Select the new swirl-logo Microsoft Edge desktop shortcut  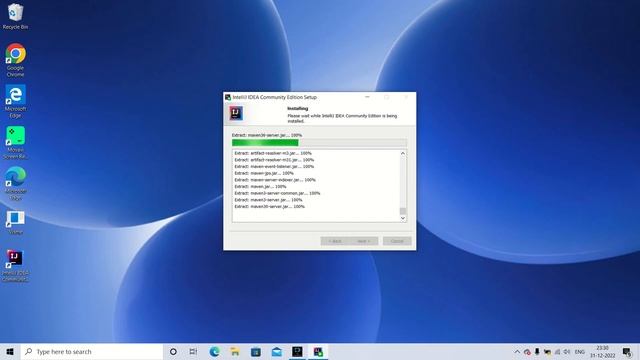coord(16,183)
